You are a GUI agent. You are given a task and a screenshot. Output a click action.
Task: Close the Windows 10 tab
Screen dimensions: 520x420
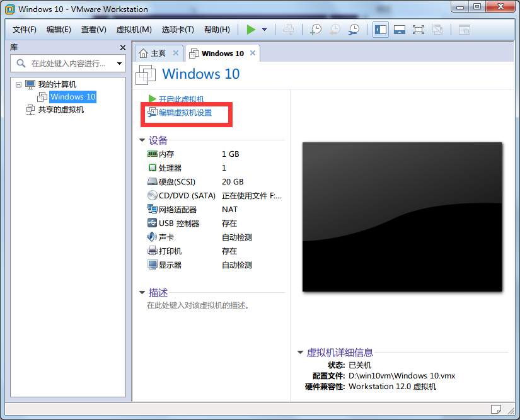(x=253, y=54)
